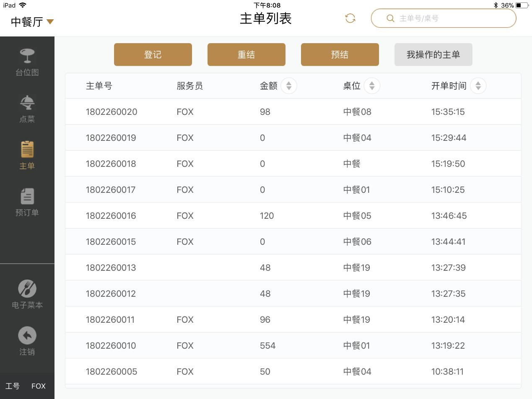Click the 主单号 column header

[x=99, y=86]
